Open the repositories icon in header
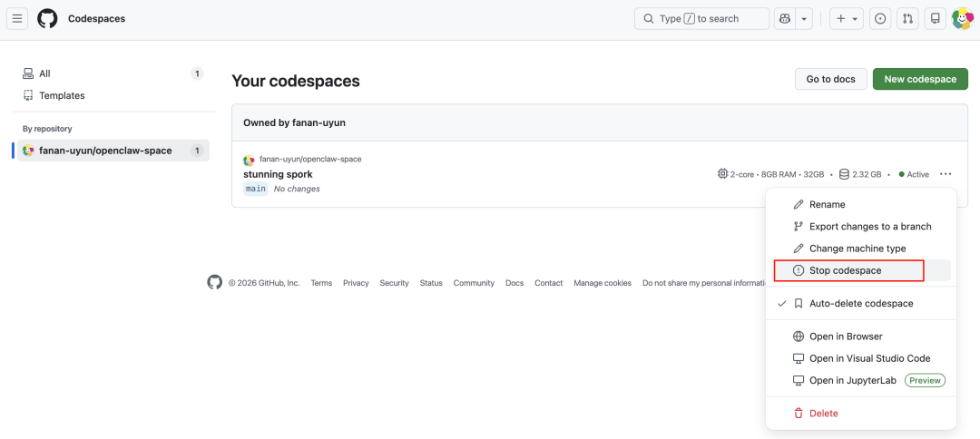This screenshot has height=439, width=980. pyautogui.click(x=936, y=18)
